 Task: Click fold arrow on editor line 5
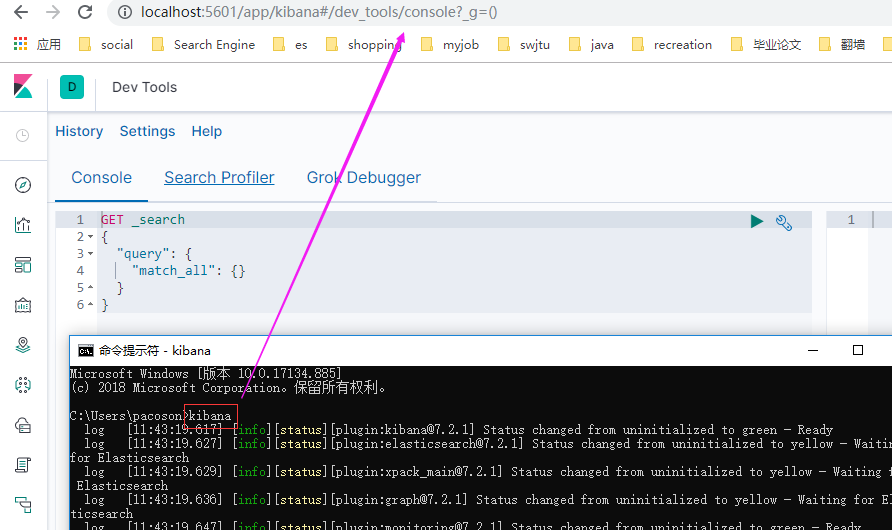[x=90, y=288]
